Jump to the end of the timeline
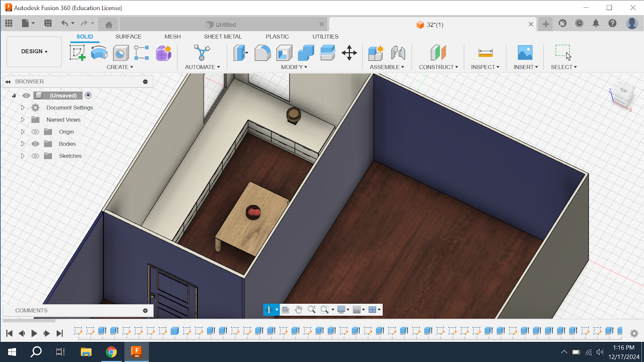Screen dimensions: 644x362 [x=60, y=333]
